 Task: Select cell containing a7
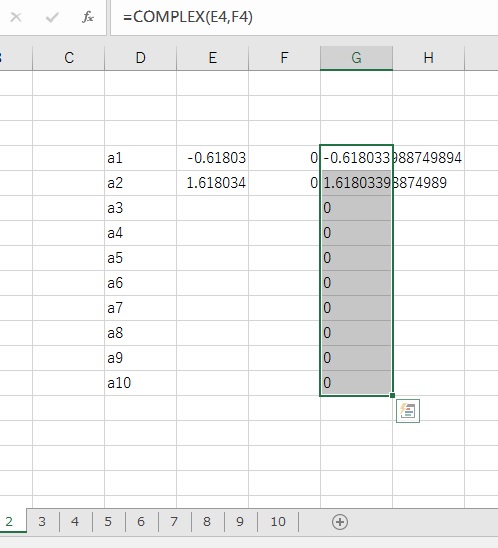140,308
